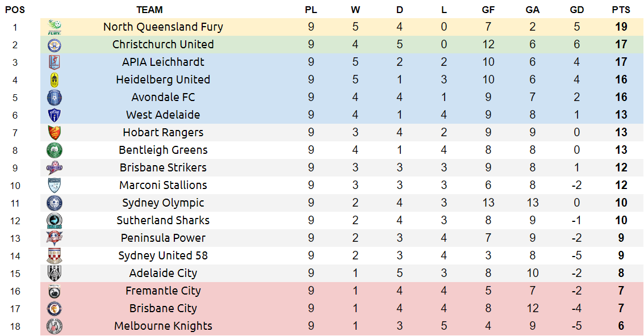
Task: Open the Avondale FC team name
Action: [x=163, y=97]
